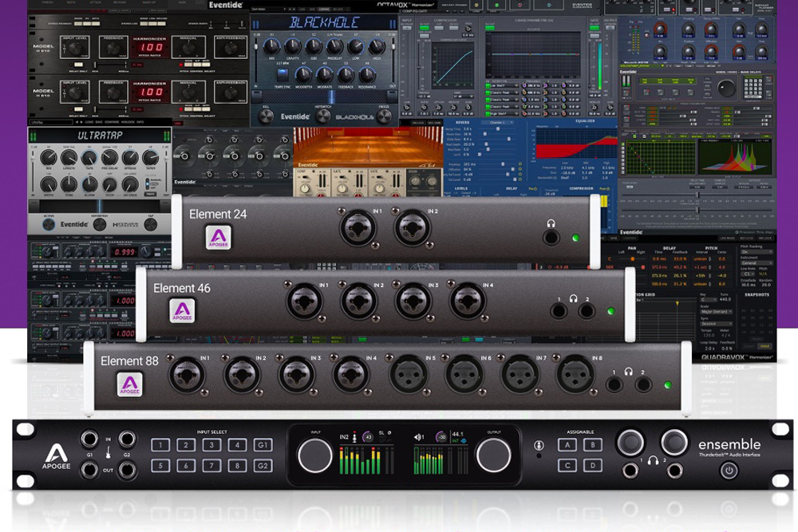Click the Ensemble Output knob
The width and height of the screenshot is (798, 532).
pos(493,455)
